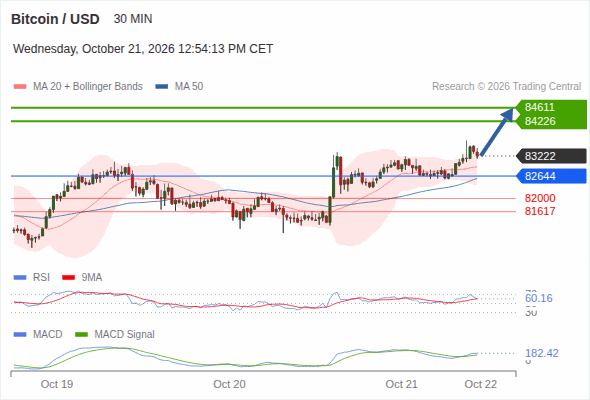The image size is (590, 400).
Task: Click the 84611 resistance price tag
Action: tap(550, 107)
